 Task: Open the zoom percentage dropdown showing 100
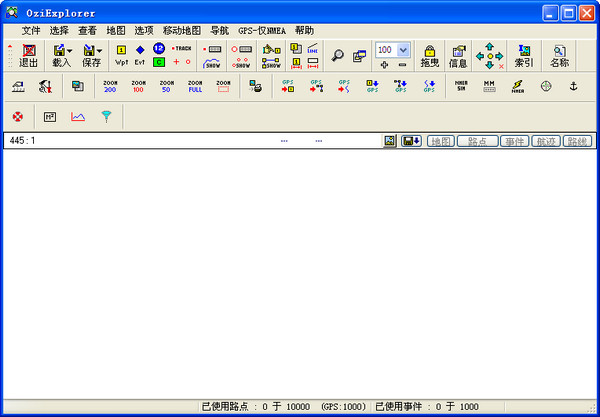(x=403, y=49)
